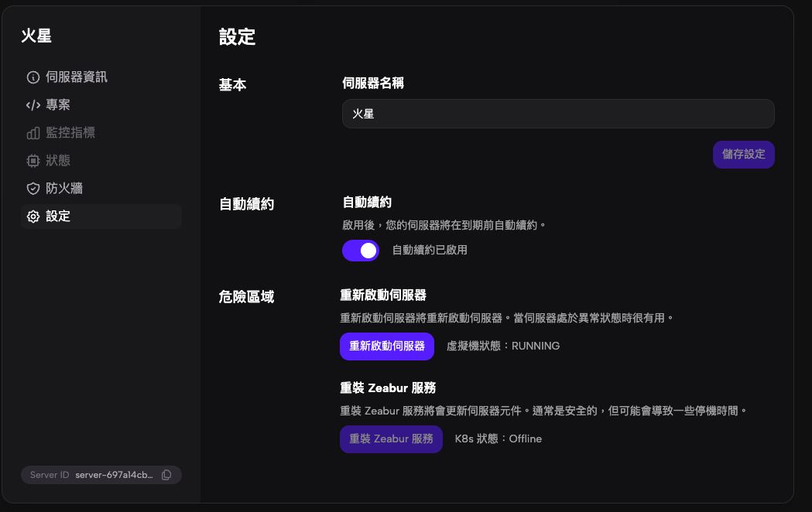Go to the 專案 section in the sidebar
The height and width of the screenshot is (512, 812).
click(58, 105)
